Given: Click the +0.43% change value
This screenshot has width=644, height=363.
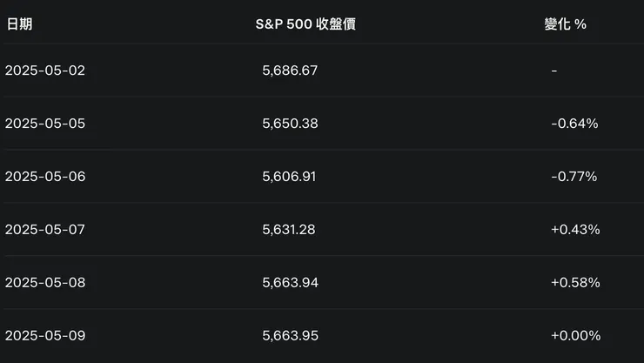Looking at the screenshot, I should 575,230.
